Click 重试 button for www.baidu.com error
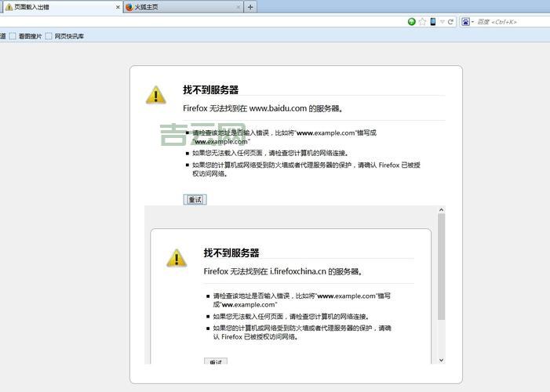 [195, 199]
